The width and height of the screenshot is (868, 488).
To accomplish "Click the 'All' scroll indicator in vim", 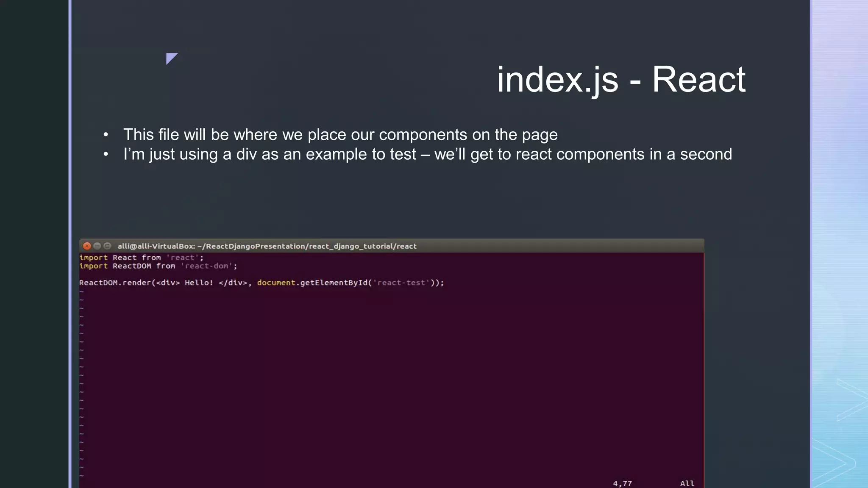I will point(687,483).
